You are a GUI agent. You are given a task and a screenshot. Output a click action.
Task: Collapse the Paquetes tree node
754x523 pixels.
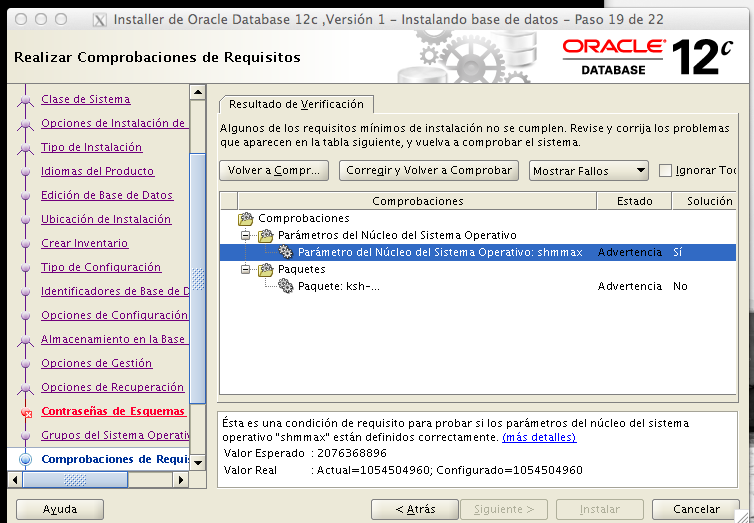pyautogui.click(x=246, y=269)
